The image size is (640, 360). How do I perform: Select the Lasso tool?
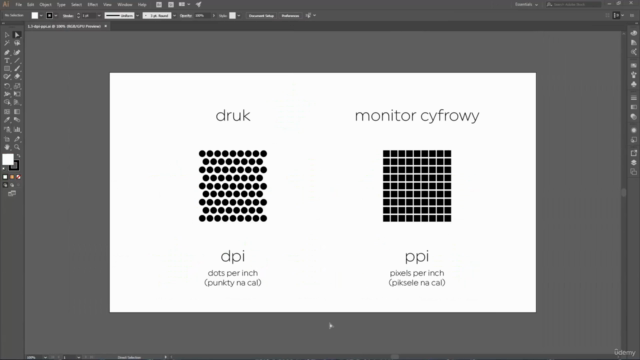point(17,43)
